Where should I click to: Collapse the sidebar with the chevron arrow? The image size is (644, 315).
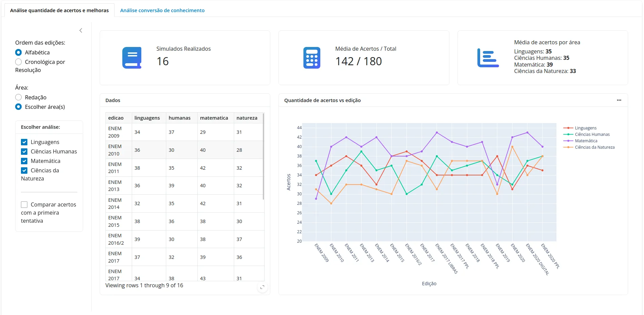tap(81, 30)
